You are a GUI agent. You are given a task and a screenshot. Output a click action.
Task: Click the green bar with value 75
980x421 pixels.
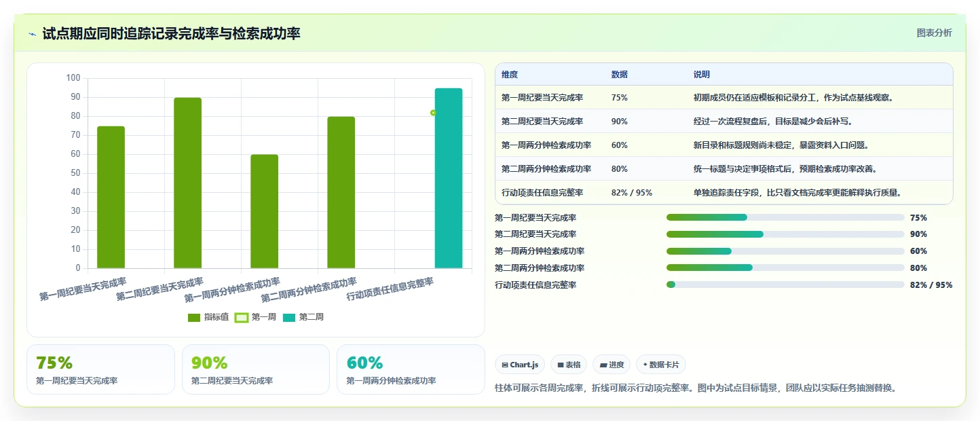click(x=111, y=197)
